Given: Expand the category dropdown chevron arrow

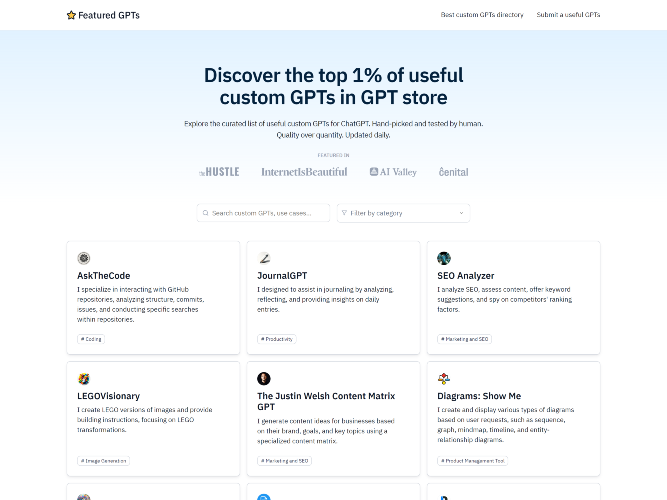Looking at the screenshot, I should click(461, 213).
